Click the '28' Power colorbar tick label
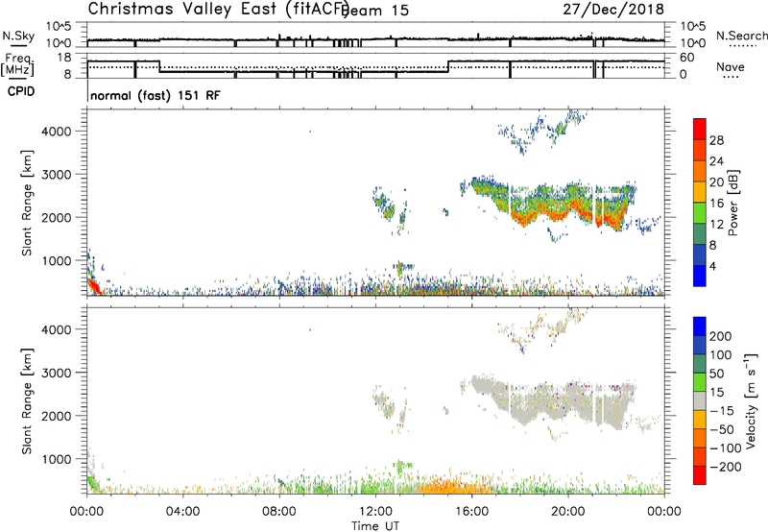The width and height of the screenshot is (768, 532). (716, 140)
